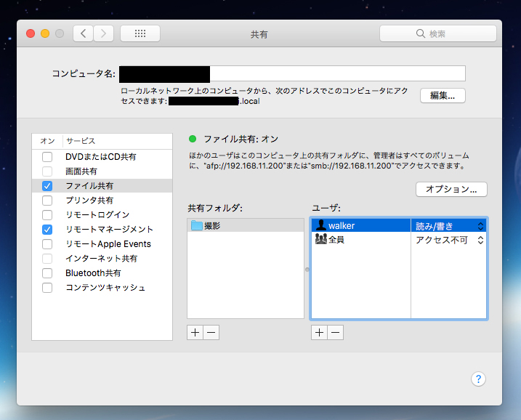
Task: Select リモートログイン service row
Action: (x=97, y=215)
